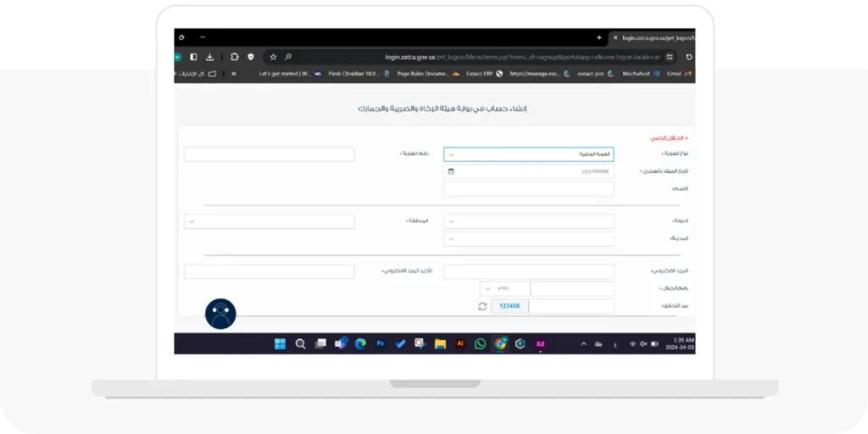Open Windows Start menu
Screen dimensions: 868x434
tap(280, 343)
